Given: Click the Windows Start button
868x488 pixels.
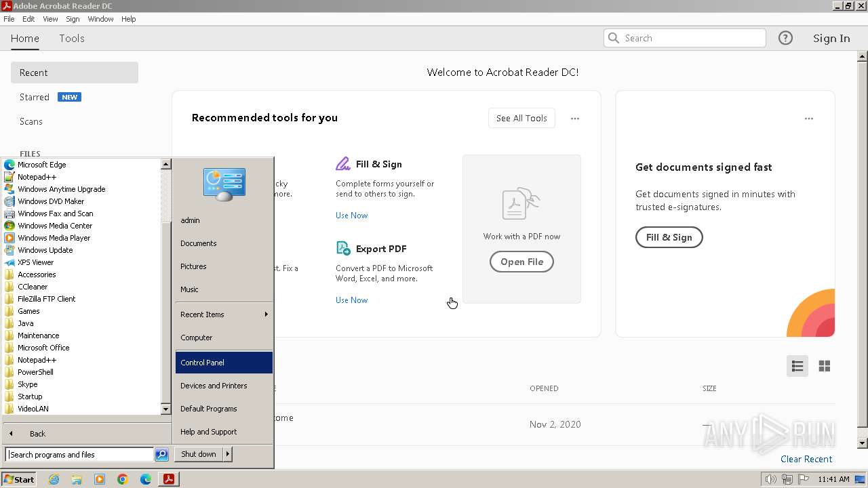Looking at the screenshot, I should tap(19, 479).
